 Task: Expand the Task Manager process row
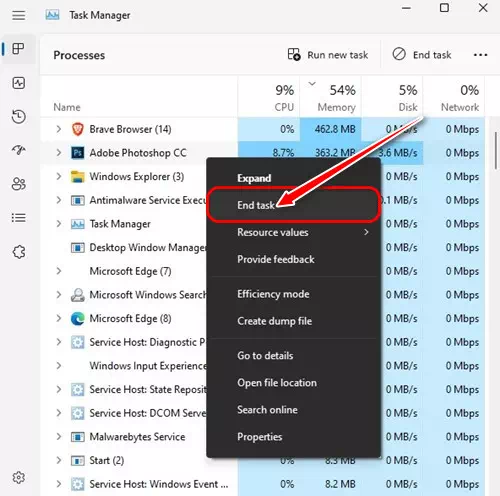click(59, 224)
